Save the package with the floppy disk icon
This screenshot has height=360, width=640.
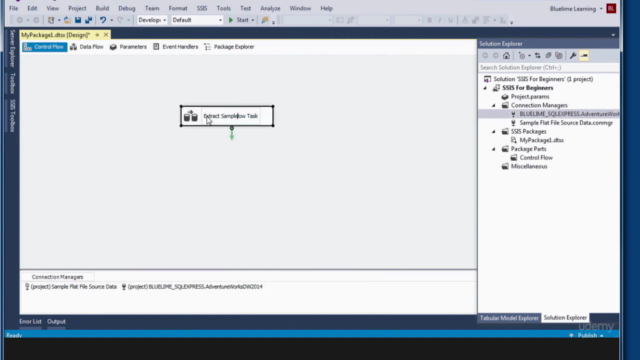tap(78, 20)
